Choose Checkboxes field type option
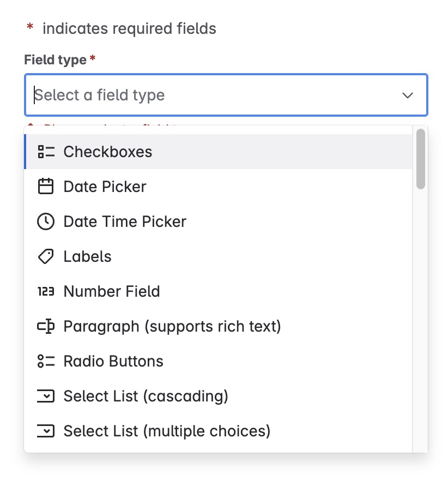The width and height of the screenshot is (448, 504). click(108, 152)
